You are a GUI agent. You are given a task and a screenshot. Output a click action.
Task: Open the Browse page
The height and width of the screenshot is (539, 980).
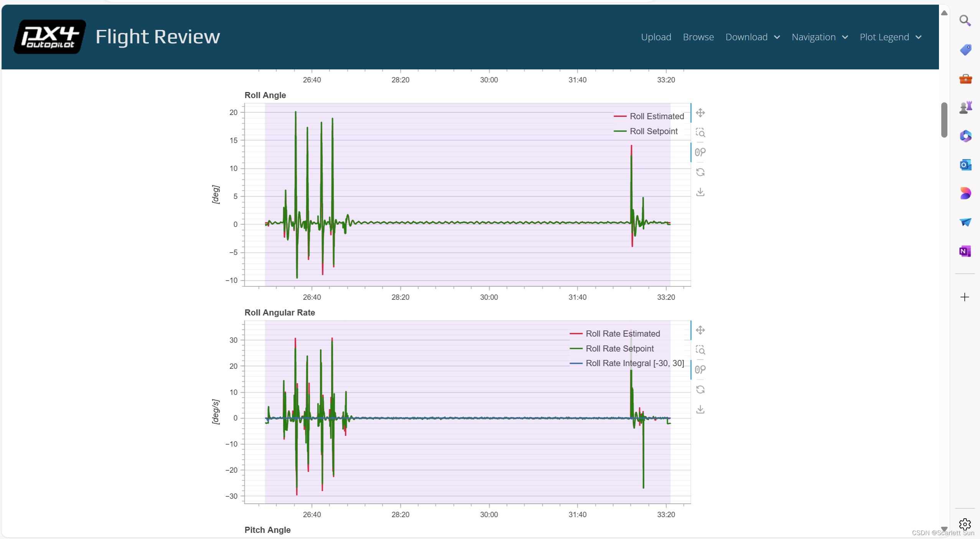[x=698, y=37]
